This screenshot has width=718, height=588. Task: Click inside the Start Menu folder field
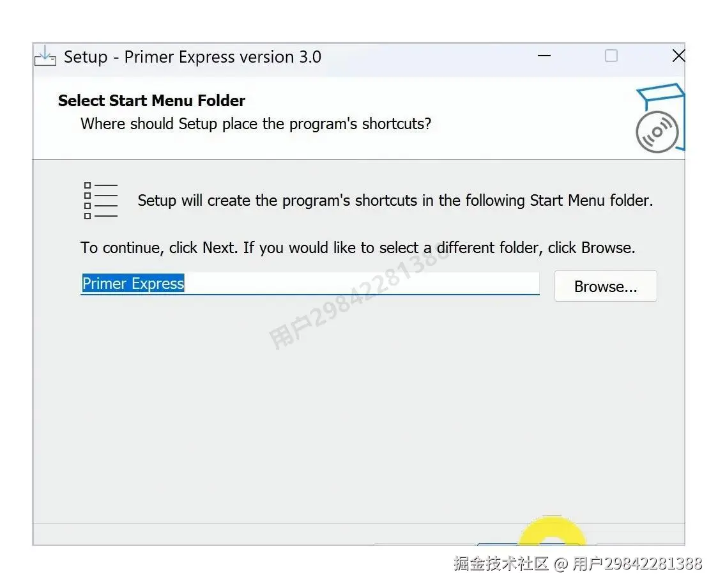[x=310, y=284]
